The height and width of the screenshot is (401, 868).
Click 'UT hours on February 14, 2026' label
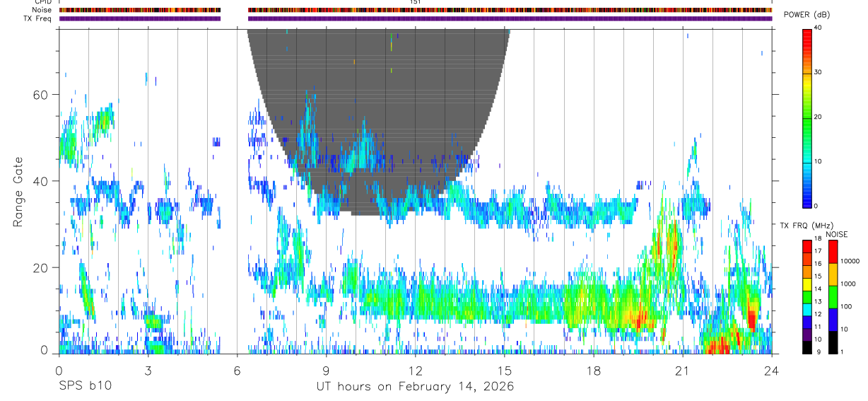pyautogui.click(x=415, y=387)
